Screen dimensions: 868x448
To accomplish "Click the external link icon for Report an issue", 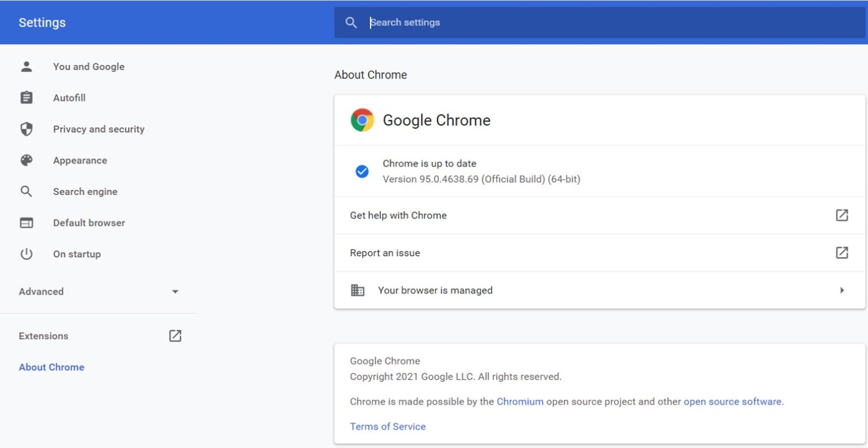I will [x=842, y=253].
